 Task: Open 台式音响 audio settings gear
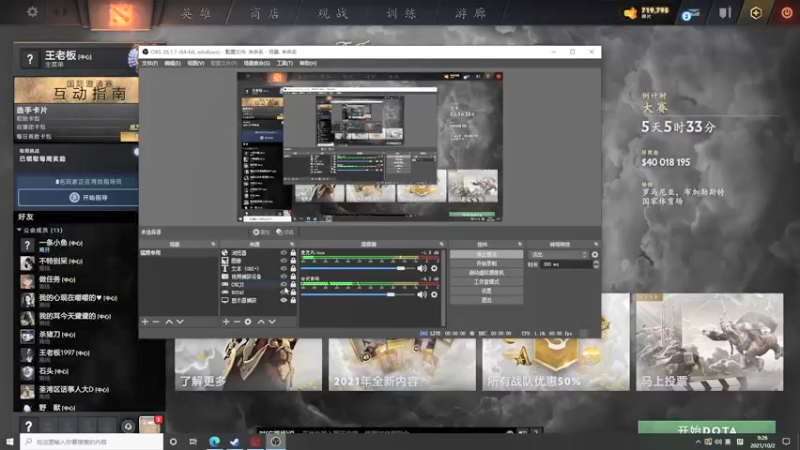click(x=434, y=294)
